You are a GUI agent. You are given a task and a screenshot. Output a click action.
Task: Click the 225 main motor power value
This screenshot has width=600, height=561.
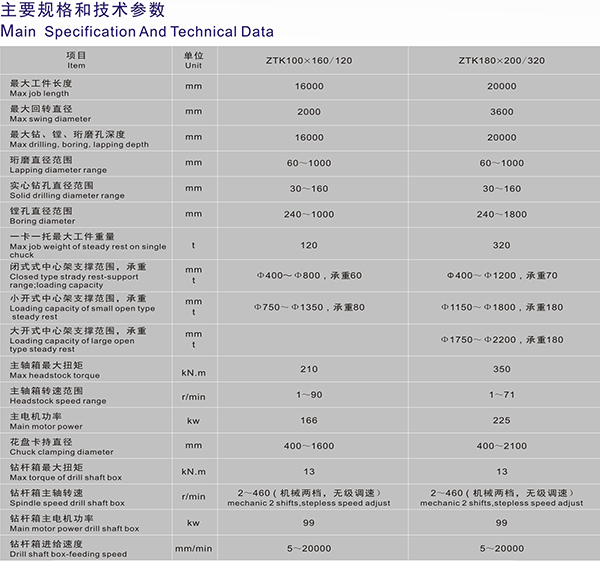[501, 421]
